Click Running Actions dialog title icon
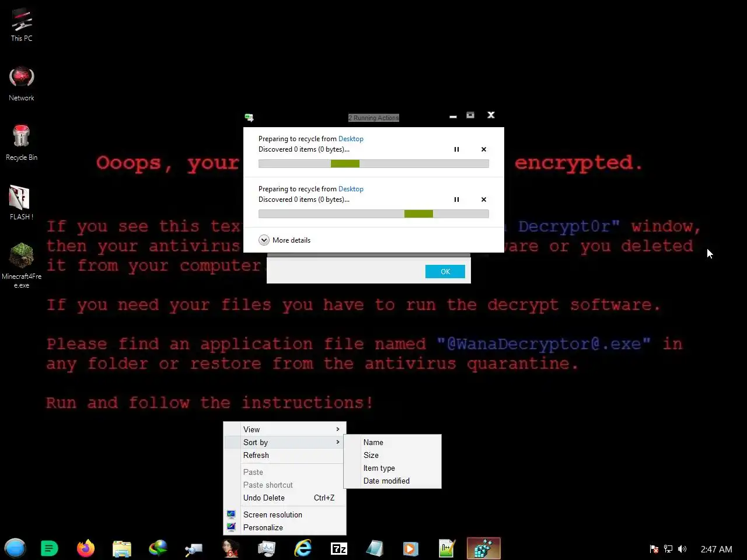 [249, 117]
